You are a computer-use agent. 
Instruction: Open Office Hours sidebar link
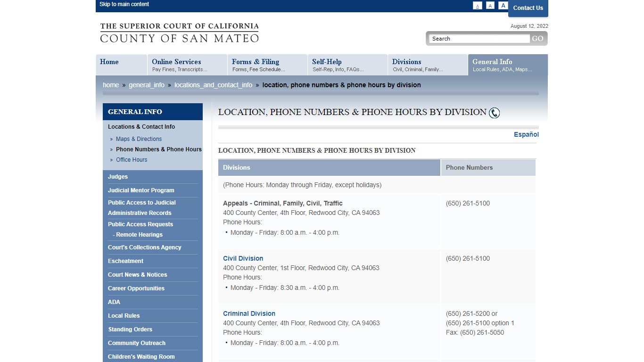point(132,160)
